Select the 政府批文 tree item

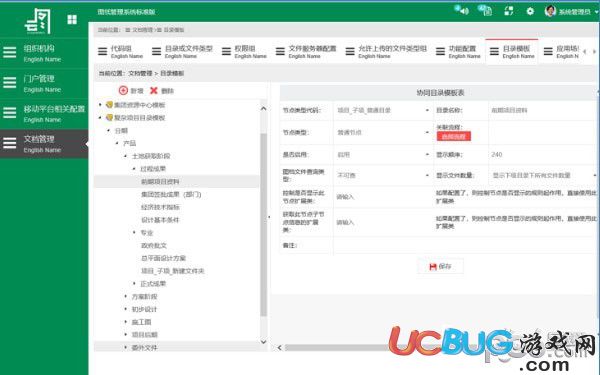154,245
